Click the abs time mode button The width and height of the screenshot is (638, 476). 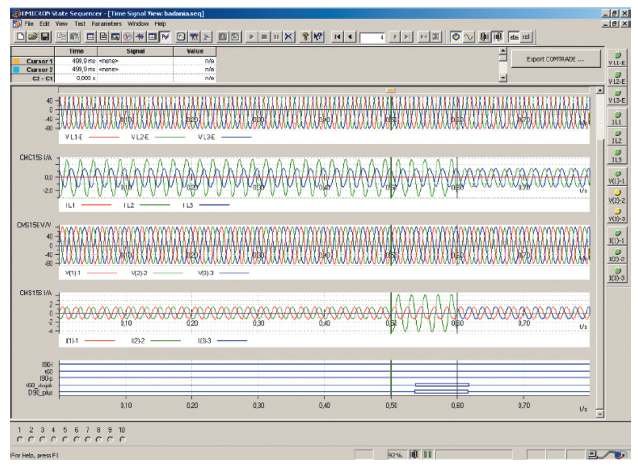click(514, 37)
